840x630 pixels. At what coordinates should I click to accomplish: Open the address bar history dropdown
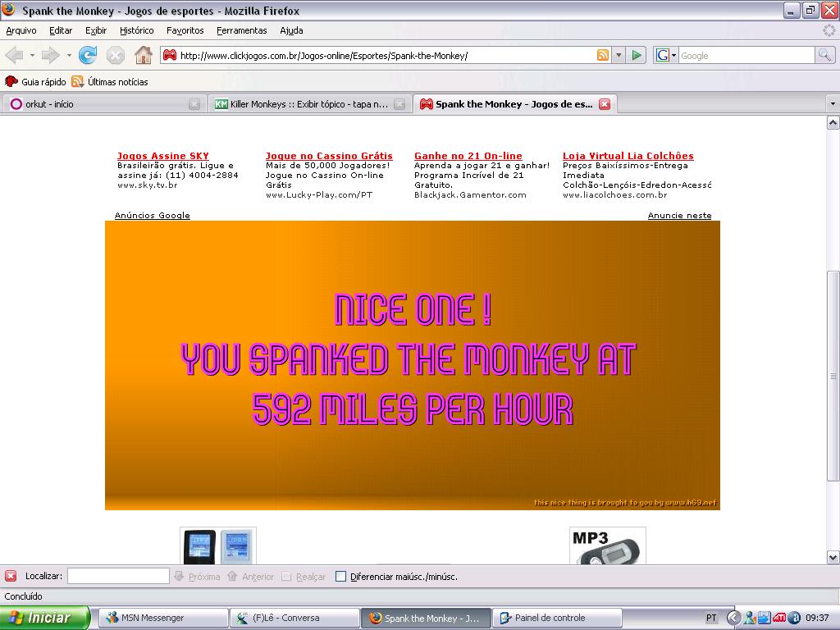point(618,55)
